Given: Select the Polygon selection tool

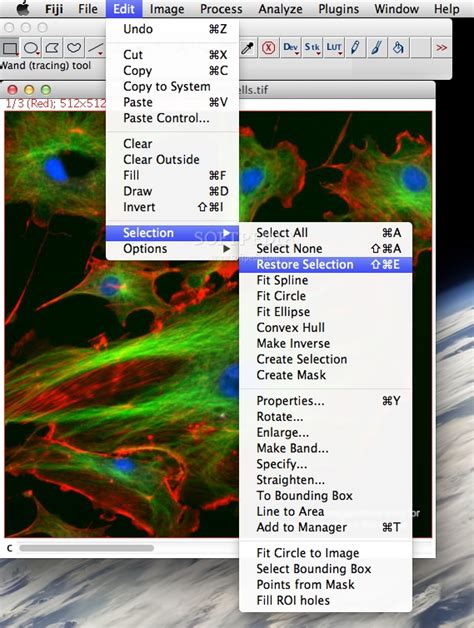Looking at the screenshot, I should click(52, 48).
